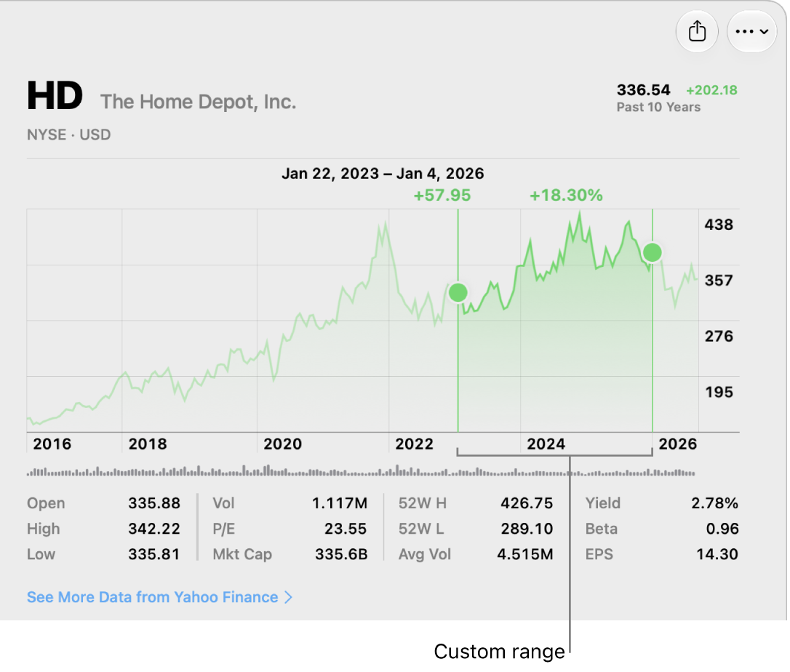The width and height of the screenshot is (790, 672).
Task: Click the Avg Vol value 4.515M
Action: pos(525,555)
